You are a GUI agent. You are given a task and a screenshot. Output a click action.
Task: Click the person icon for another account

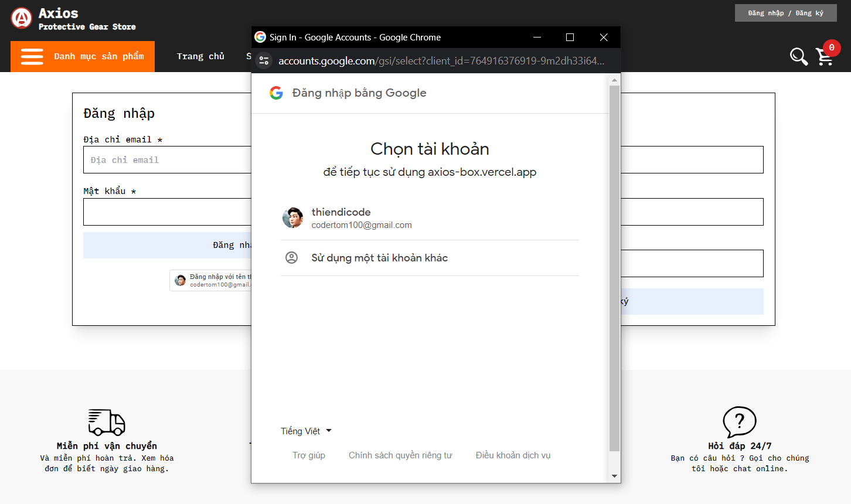coord(291,258)
